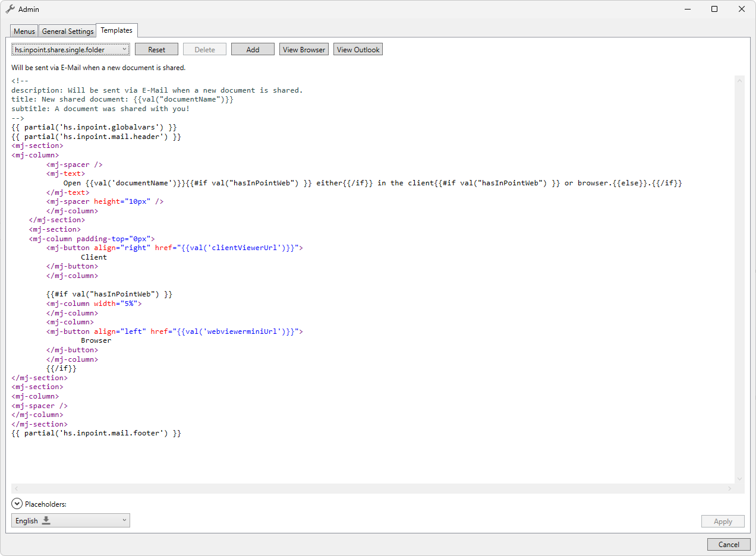Click the Admin wrench icon in title bar
The image size is (756, 556).
(x=10, y=9)
